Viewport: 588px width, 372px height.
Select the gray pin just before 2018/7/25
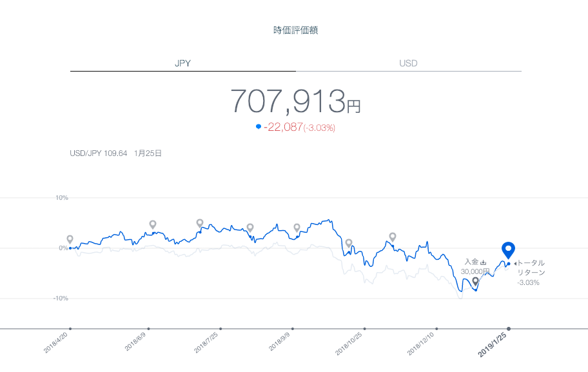(x=200, y=223)
